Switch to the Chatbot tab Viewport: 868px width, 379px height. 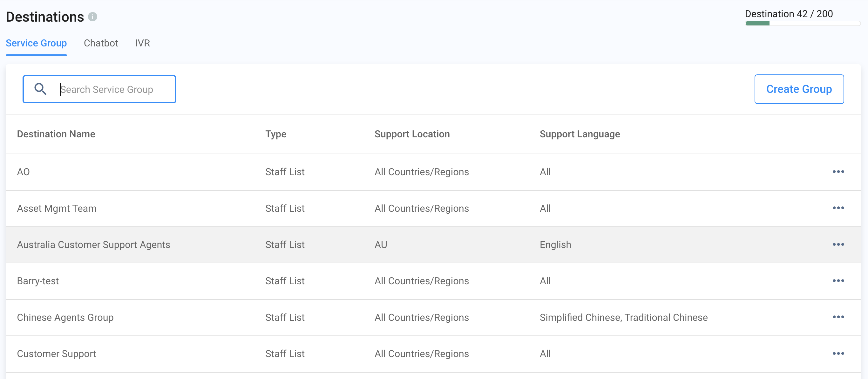pos(101,43)
